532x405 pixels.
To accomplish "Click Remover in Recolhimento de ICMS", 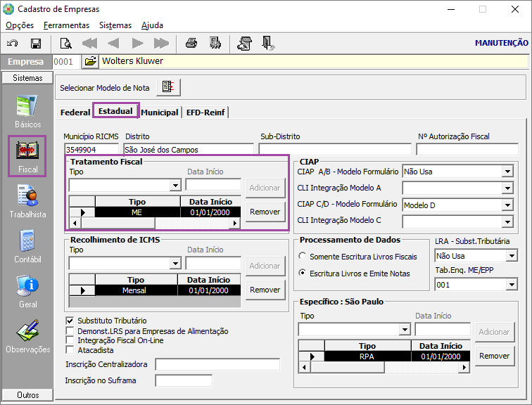I will coord(265,290).
